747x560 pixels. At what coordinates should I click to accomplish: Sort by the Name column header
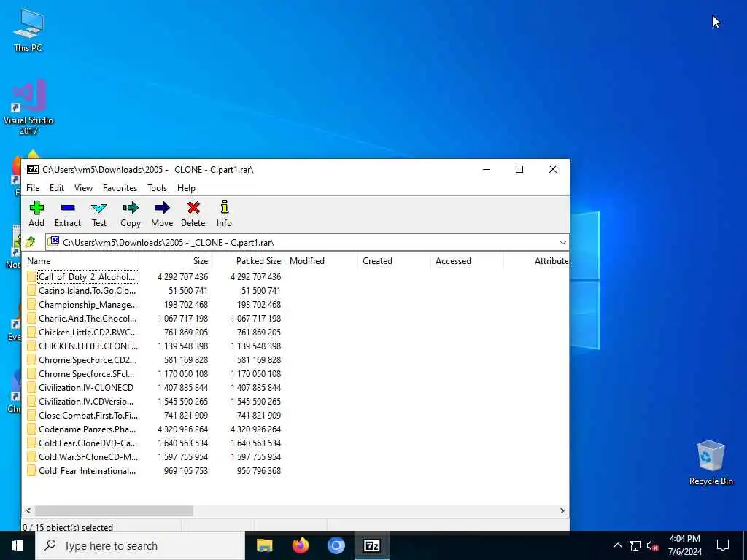(82, 261)
